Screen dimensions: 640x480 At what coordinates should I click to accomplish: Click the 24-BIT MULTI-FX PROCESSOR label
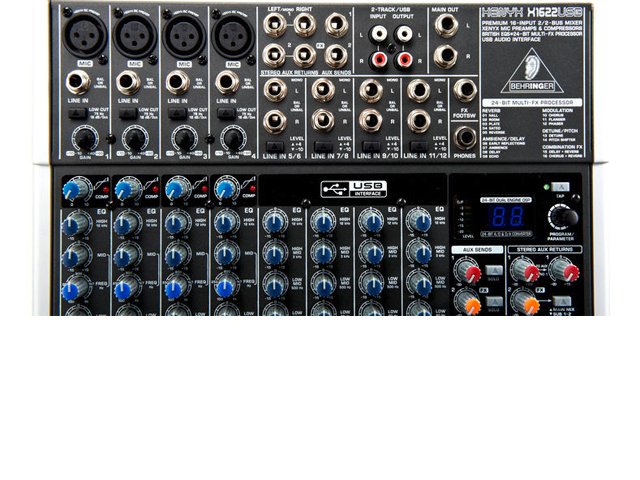[532, 102]
